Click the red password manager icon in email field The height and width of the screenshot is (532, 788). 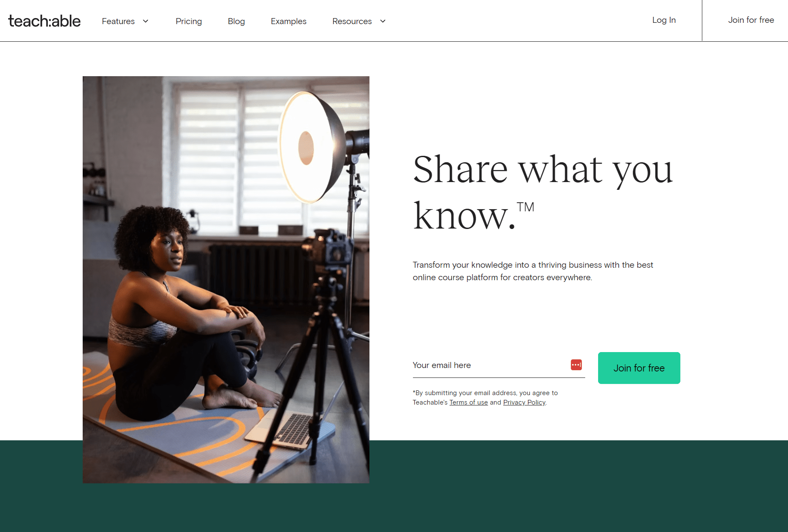click(x=576, y=365)
